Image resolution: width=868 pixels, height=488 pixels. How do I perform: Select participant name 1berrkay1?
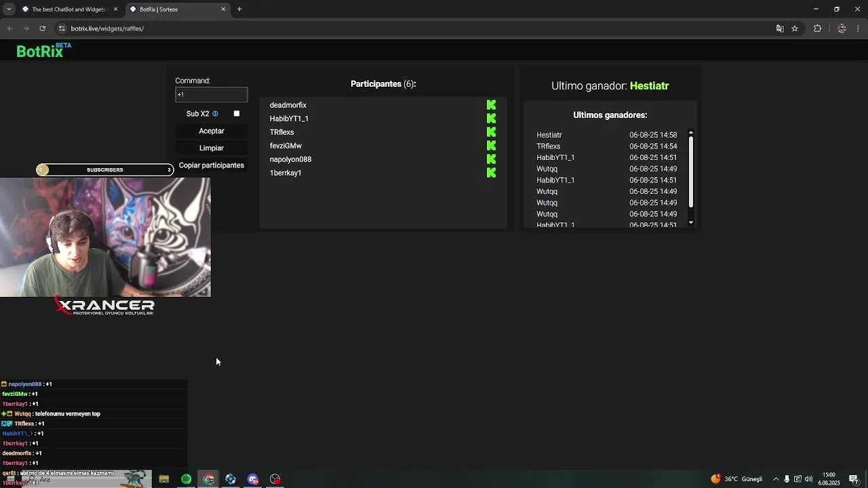pos(285,173)
